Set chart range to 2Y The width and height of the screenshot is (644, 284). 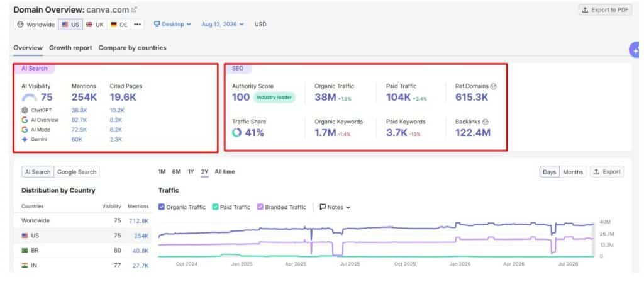(x=204, y=172)
